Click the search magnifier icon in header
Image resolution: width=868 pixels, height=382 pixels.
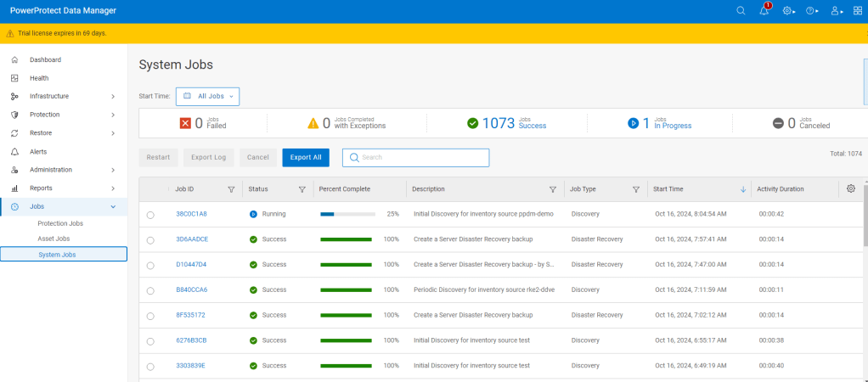point(741,10)
